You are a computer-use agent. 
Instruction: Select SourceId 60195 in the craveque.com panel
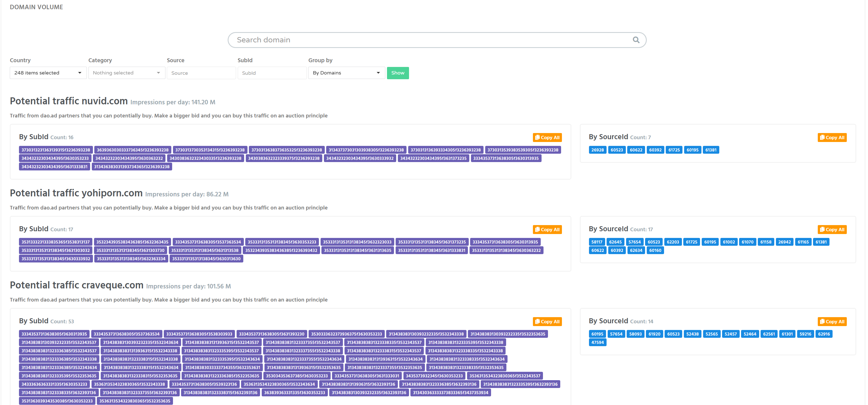pyautogui.click(x=597, y=334)
